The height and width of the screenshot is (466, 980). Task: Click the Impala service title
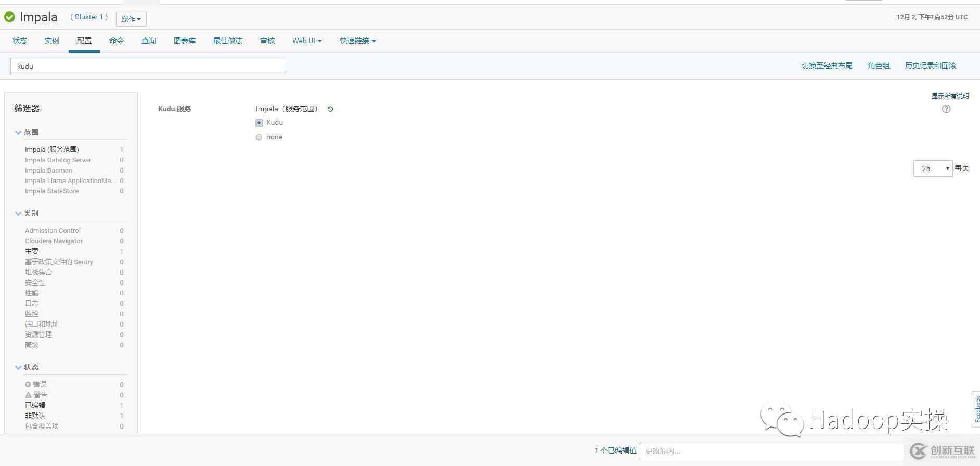pos(38,17)
